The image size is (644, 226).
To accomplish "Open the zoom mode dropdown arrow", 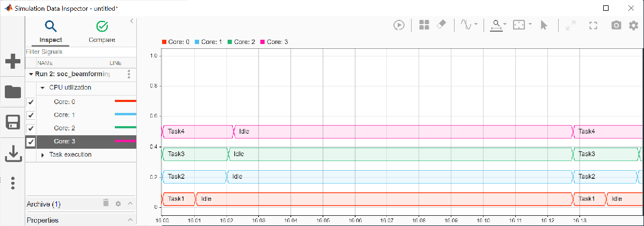I will point(530,25).
